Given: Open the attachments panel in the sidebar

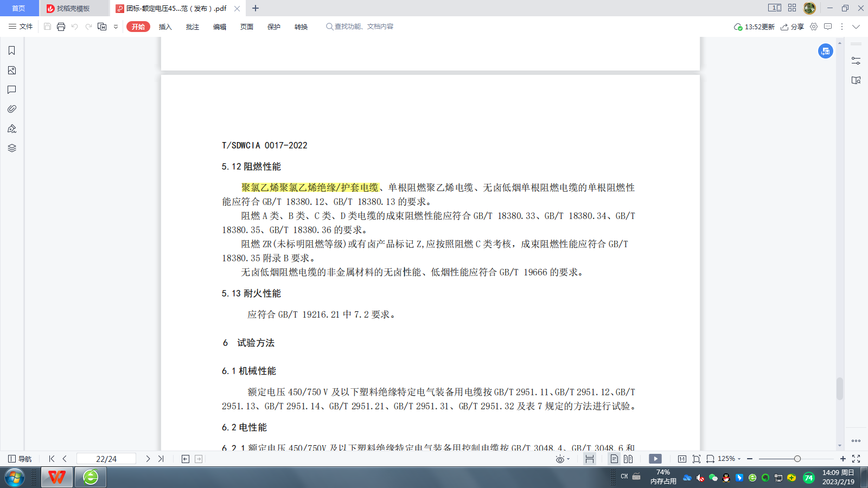Looking at the screenshot, I should click(x=12, y=108).
